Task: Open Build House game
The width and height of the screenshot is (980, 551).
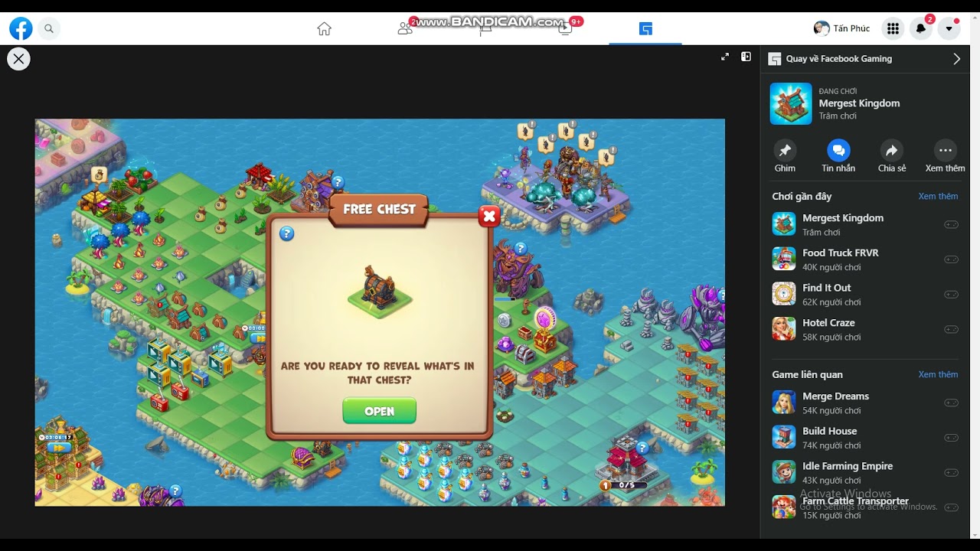Action: [x=865, y=438]
